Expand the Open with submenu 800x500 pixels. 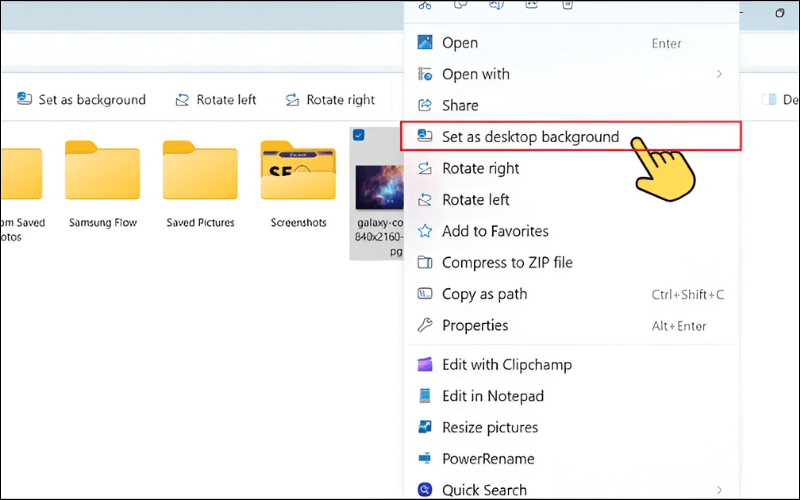(571, 74)
